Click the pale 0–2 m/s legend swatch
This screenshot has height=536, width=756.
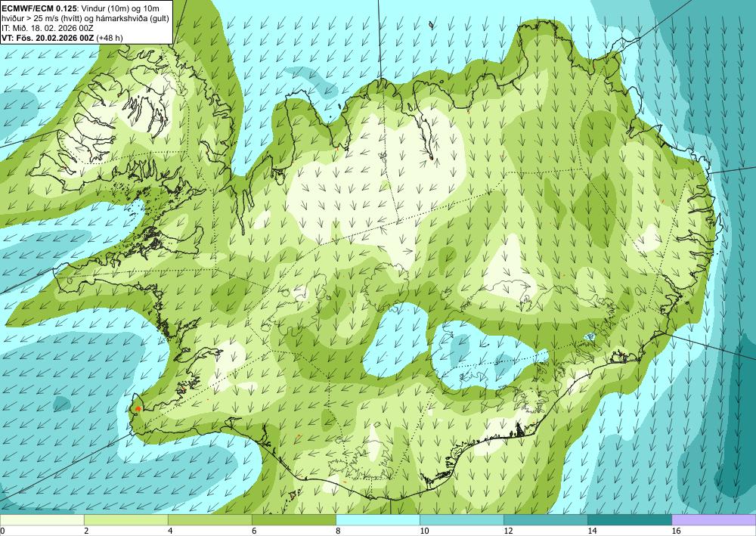[42, 519]
